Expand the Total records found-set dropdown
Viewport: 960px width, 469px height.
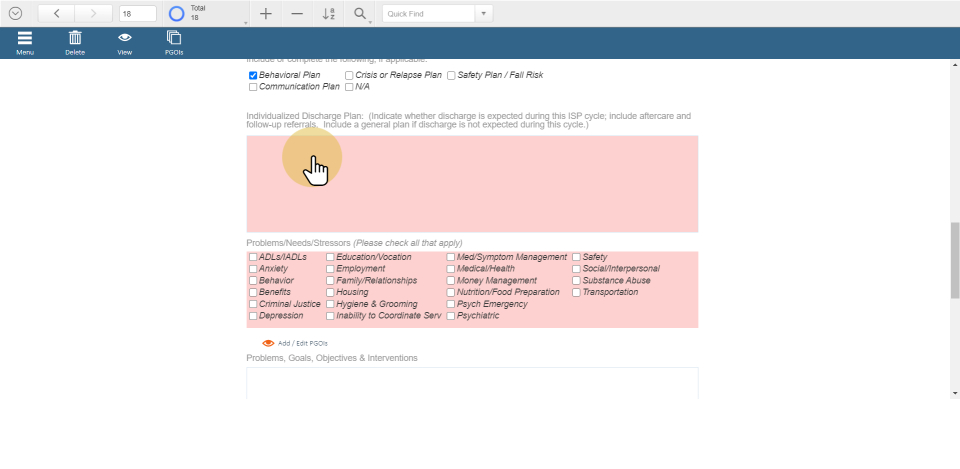(245, 21)
